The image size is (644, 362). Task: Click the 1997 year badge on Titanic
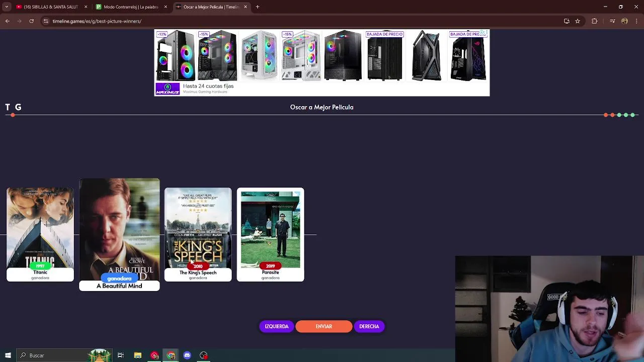40,266
